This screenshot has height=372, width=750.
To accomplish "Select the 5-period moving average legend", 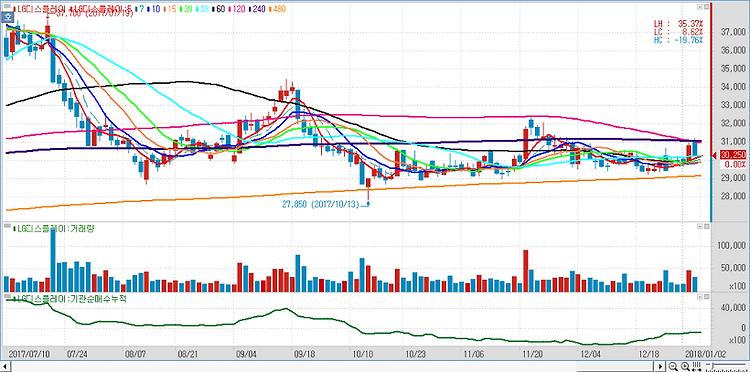I will point(100,9).
